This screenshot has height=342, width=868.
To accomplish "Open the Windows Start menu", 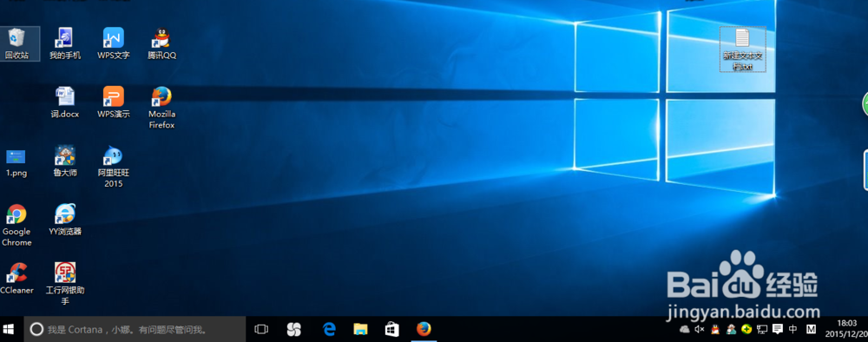I will (9, 329).
